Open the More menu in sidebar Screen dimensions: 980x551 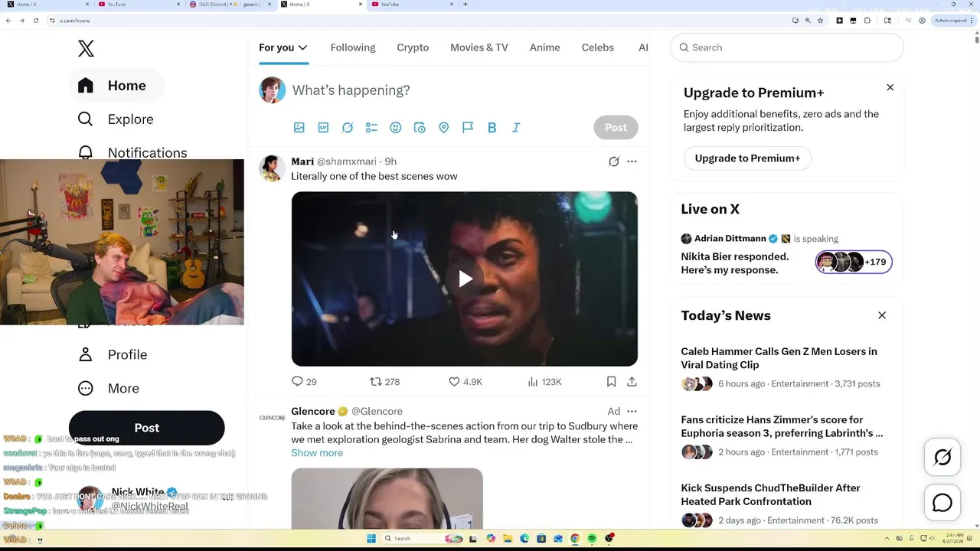tap(108, 389)
